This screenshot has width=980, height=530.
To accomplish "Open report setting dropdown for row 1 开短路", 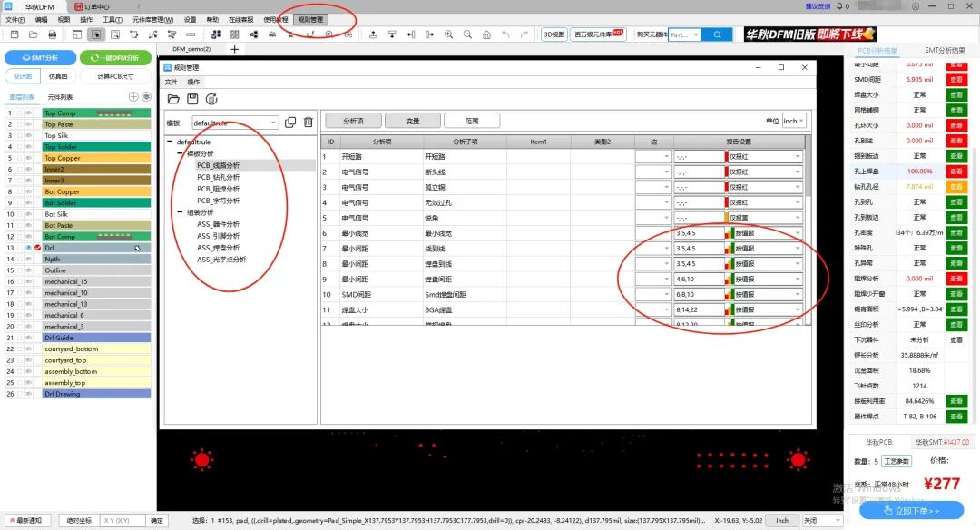I will pyautogui.click(x=763, y=157).
